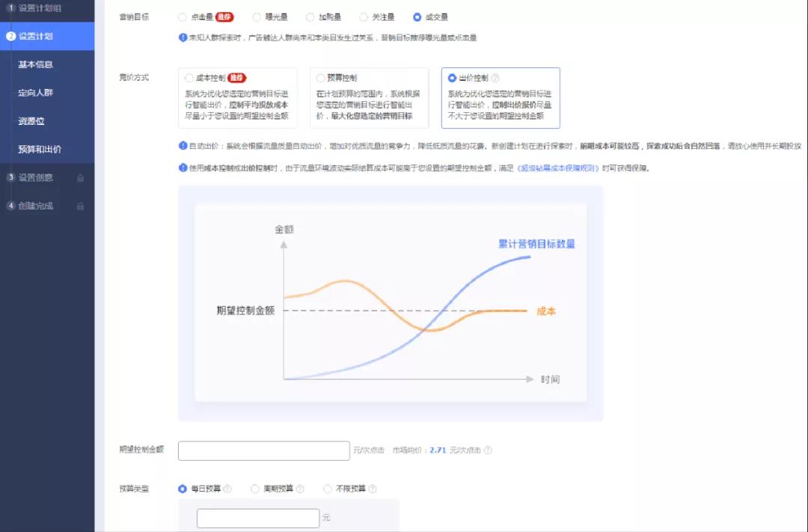808x532 pixels.
Task: Switch budget type to 周期预算
Action: point(256,489)
